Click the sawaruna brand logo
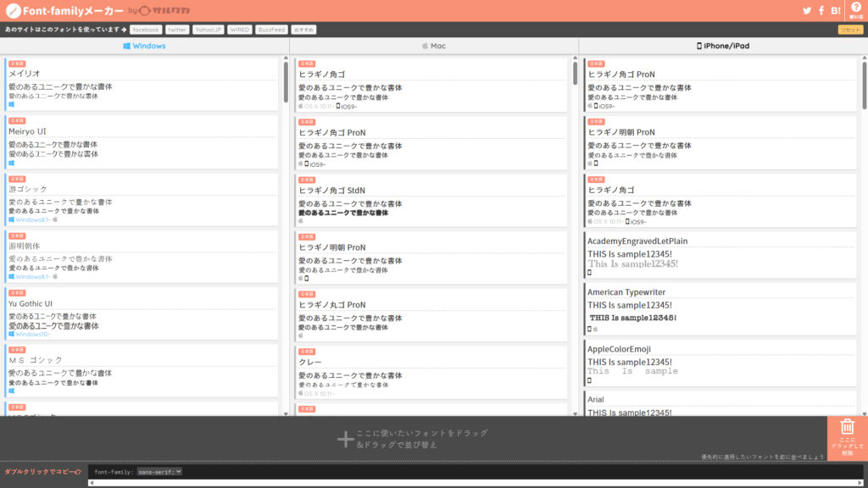 click(164, 10)
